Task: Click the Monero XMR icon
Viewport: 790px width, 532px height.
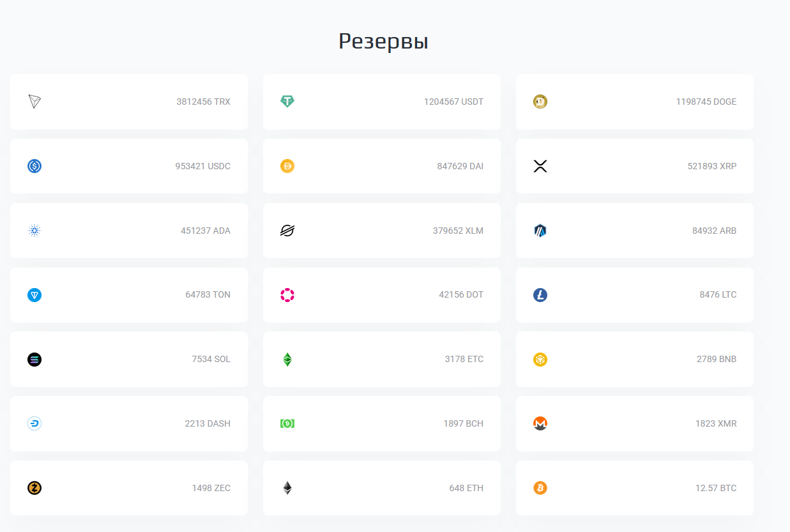Action: coord(540,423)
